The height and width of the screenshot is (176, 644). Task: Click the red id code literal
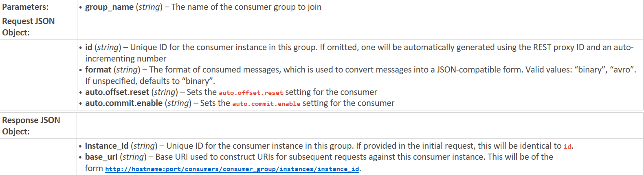[x=567, y=146]
